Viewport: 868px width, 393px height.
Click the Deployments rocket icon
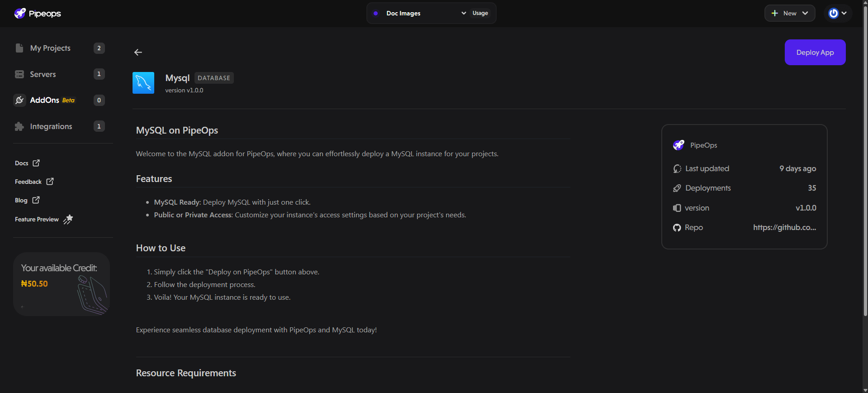677,188
